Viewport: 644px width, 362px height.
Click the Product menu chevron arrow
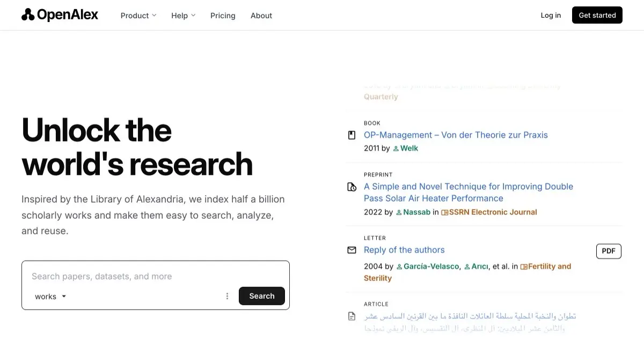coord(154,16)
